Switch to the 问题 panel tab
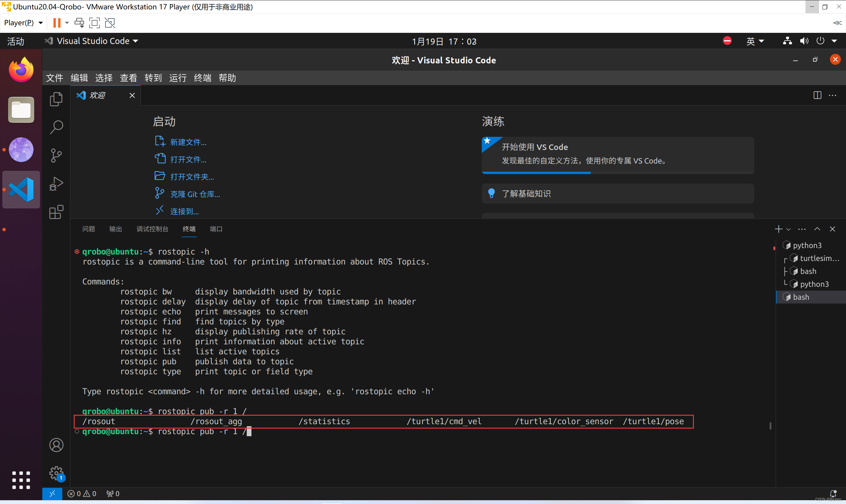The height and width of the screenshot is (504, 846). 89,229
